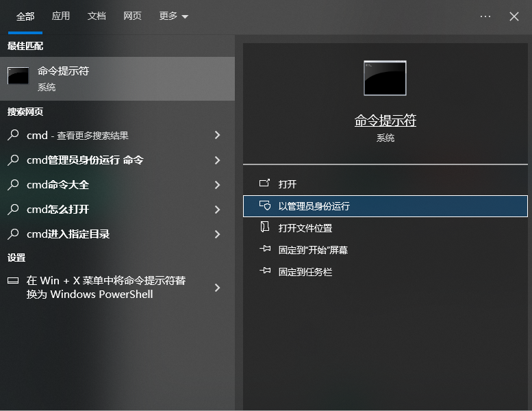Expand arrow for cmd怎么打开 suggestion
The width and height of the screenshot is (532, 411).
click(x=217, y=210)
